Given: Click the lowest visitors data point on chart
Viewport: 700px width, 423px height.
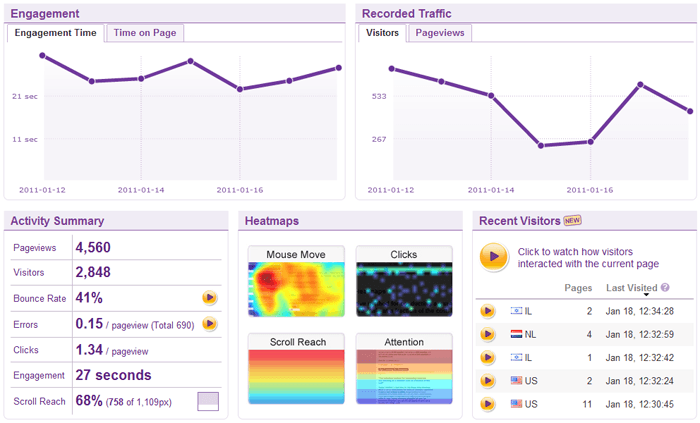Looking at the screenshot, I should coord(541,145).
